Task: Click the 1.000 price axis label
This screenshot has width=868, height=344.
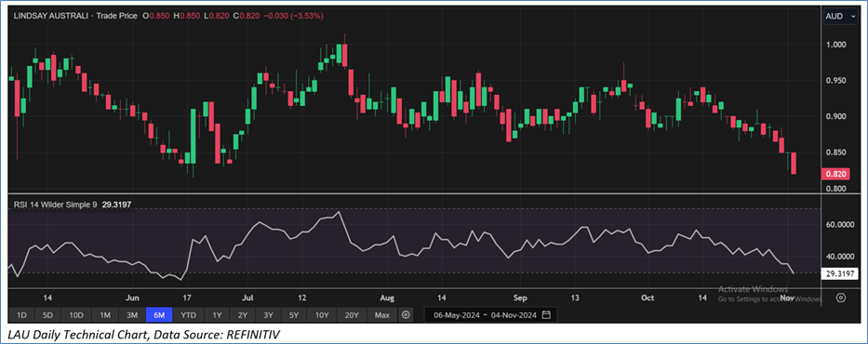Action: tap(835, 45)
